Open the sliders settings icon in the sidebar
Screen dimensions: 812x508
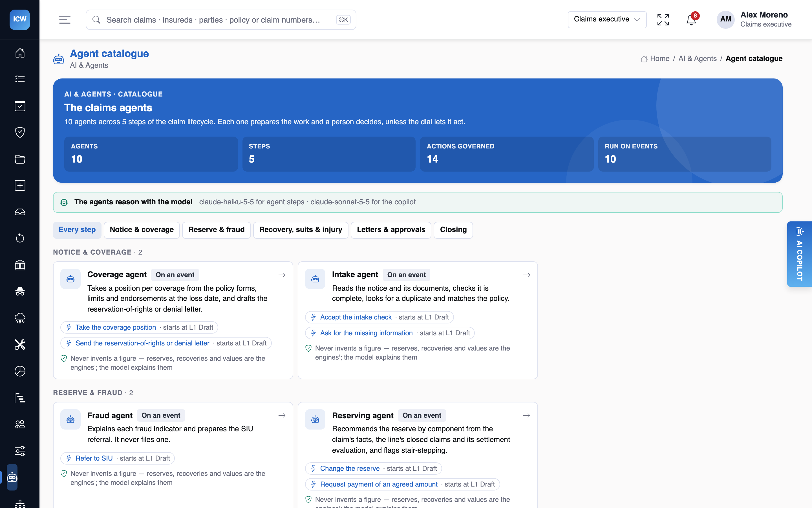click(x=20, y=450)
